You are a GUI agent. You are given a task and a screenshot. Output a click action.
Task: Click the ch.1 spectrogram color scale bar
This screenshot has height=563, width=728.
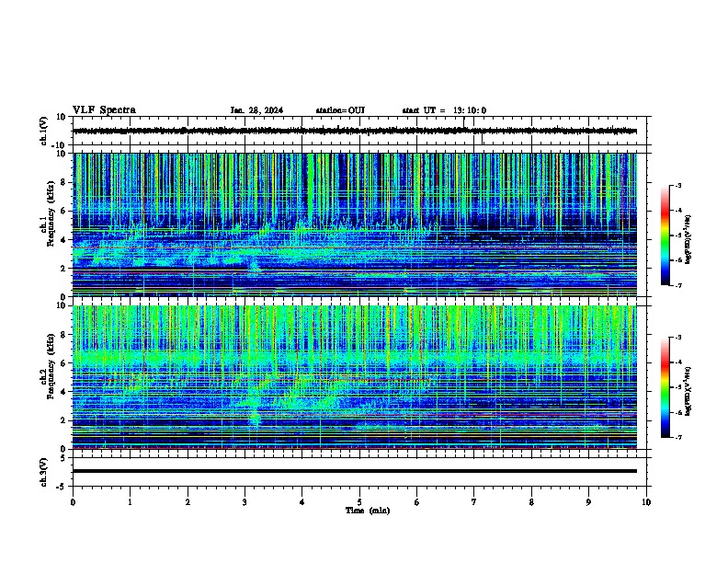665,236
